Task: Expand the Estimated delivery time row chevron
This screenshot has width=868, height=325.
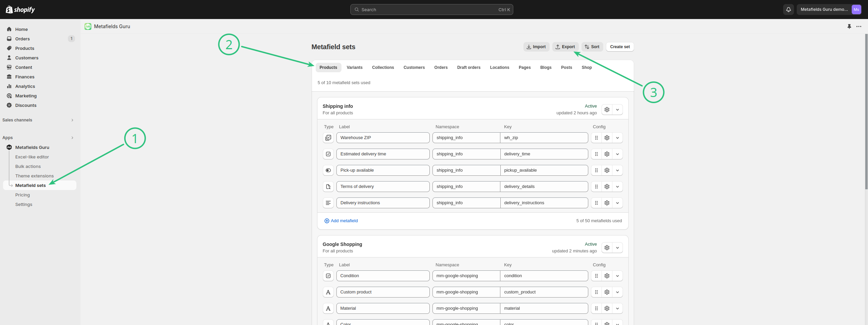Action: 617,154
